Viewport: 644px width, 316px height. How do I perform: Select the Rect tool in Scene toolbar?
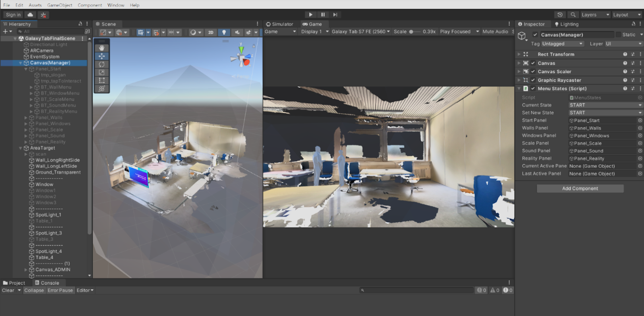[x=102, y=80]
